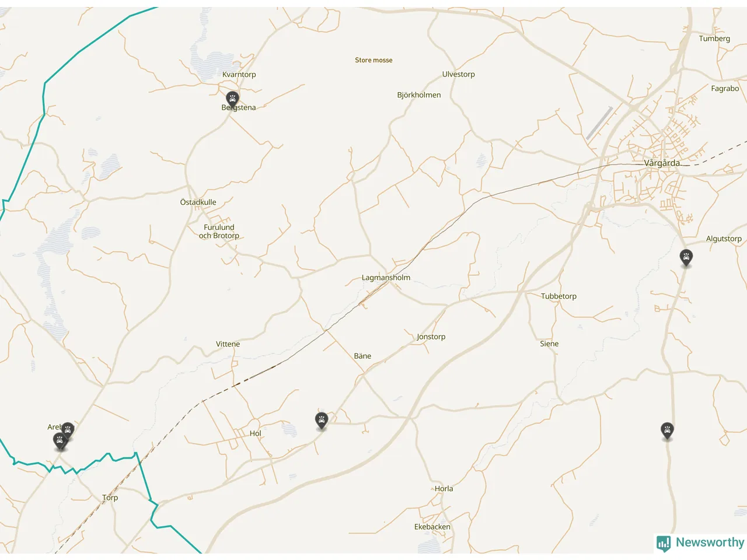Open the Newsworthy logo link

[700, 543]
